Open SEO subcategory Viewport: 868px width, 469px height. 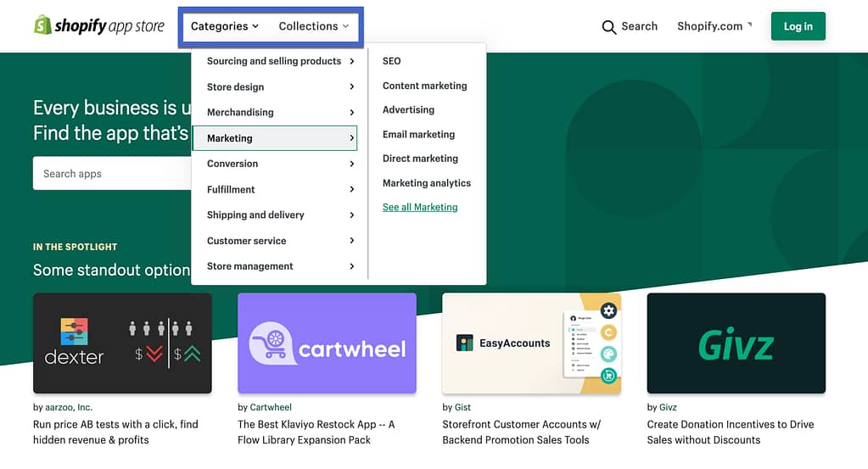point(391,61)
